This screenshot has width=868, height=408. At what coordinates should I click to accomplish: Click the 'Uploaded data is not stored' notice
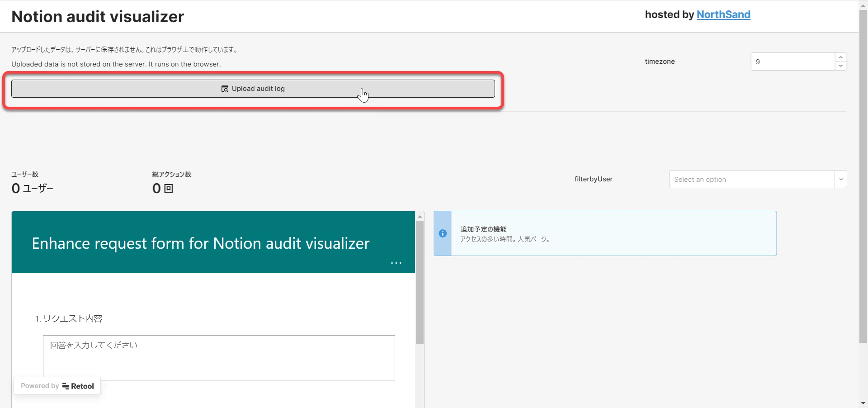click(x=116, y=64)
